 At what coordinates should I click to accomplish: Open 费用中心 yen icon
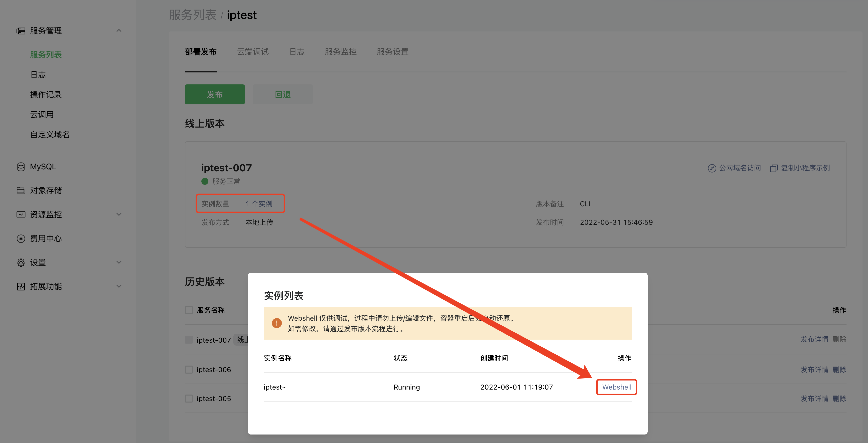coord(21,238)
